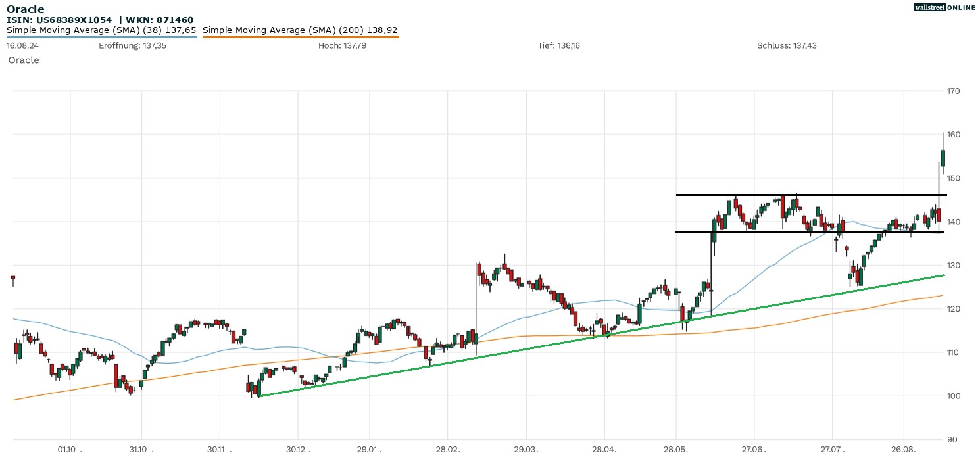Click the 130 price axis label

coord(954,265)
